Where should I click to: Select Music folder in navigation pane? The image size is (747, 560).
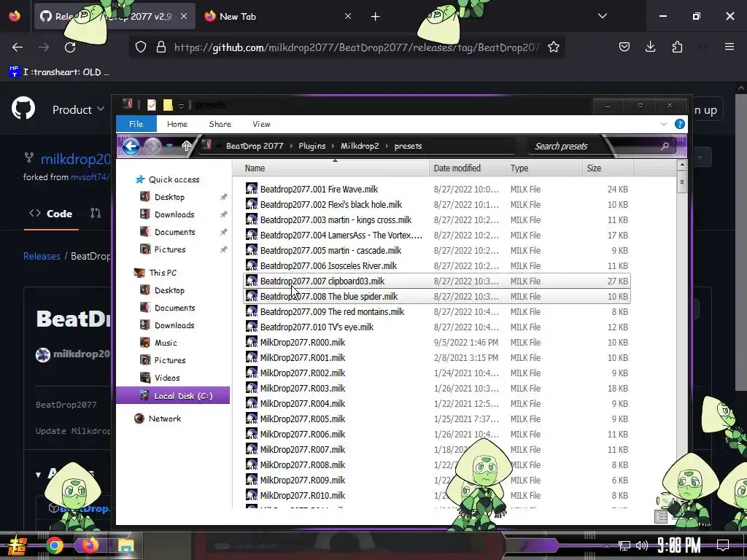(x=166, y=343)
